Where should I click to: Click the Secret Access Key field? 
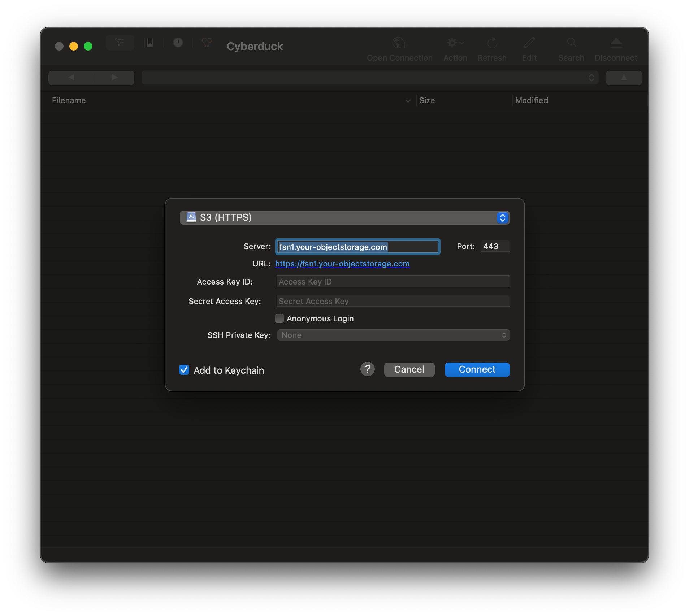pos(393,301)
